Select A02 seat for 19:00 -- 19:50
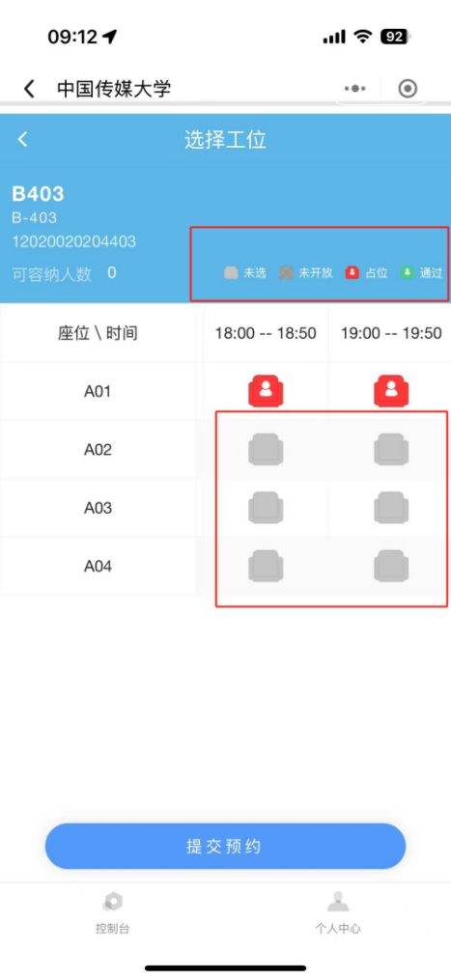The height and width of the screenshot is (980, 451). (x=391, y=449)
